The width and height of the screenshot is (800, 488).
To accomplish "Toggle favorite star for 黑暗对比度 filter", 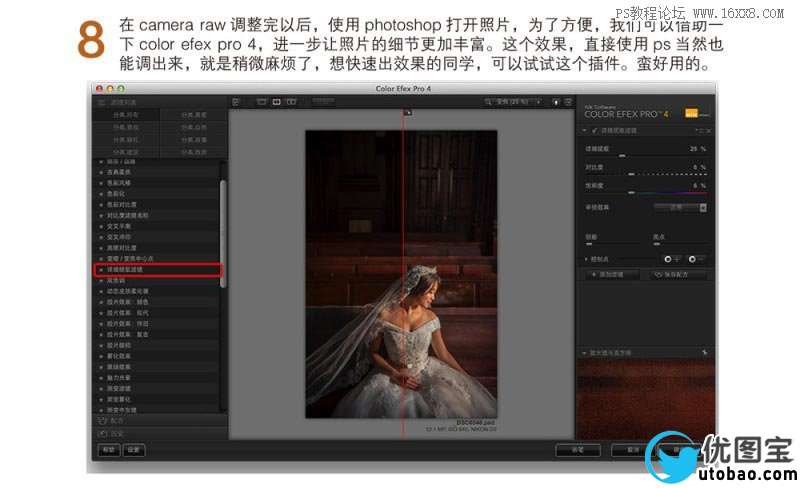I will tap(101, 248).
